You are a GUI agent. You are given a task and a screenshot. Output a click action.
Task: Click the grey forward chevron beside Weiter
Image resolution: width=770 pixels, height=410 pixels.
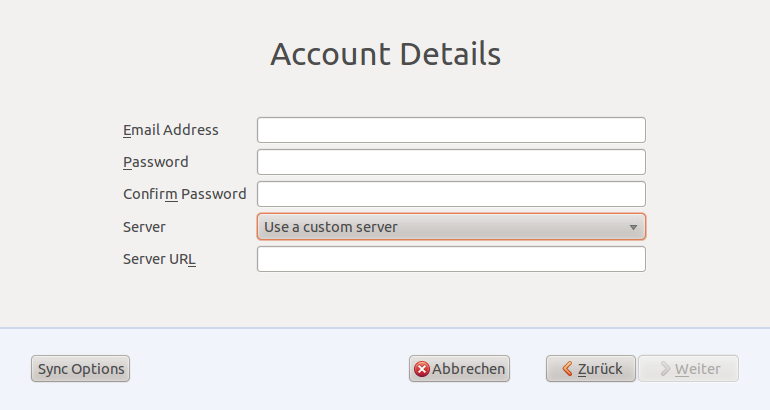pos(665,369)
